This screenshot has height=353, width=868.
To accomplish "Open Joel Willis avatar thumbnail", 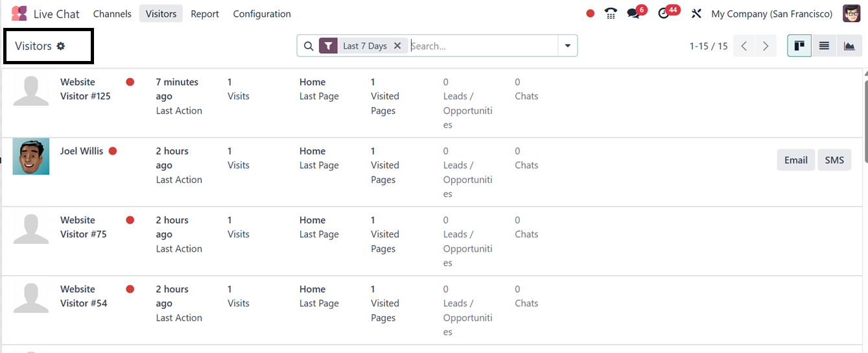I will [31, 156].
